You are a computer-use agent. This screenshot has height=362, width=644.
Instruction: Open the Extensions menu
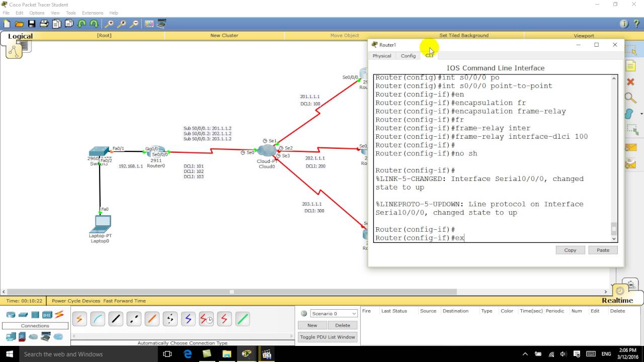[93, 13]
